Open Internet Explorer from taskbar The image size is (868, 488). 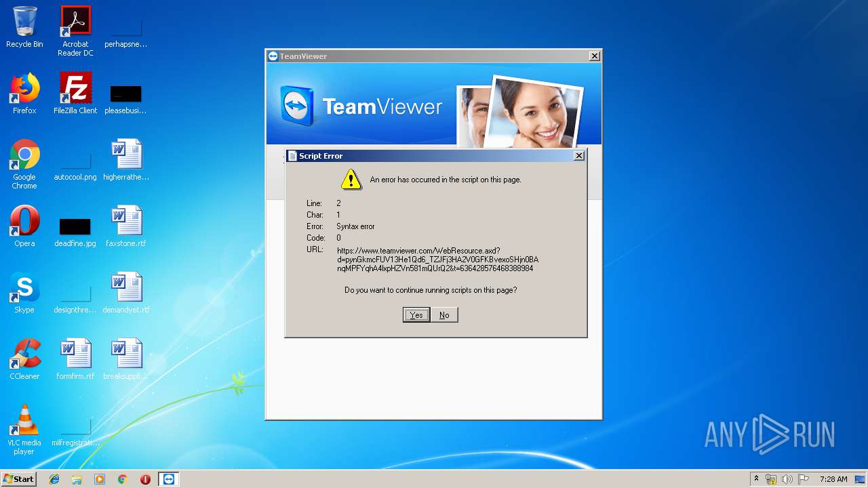click(x=54, y=479)
